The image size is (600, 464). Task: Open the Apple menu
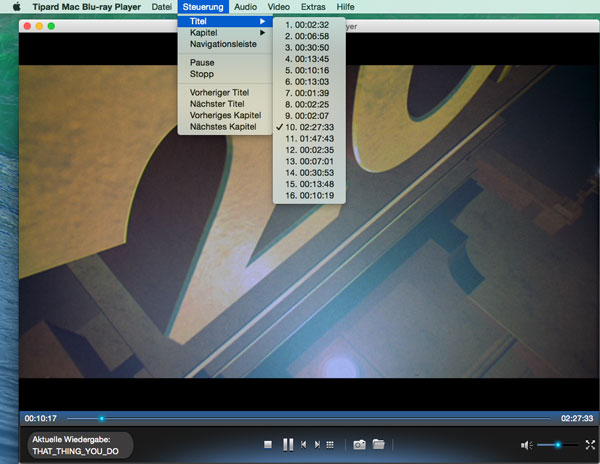click(16, 7)
